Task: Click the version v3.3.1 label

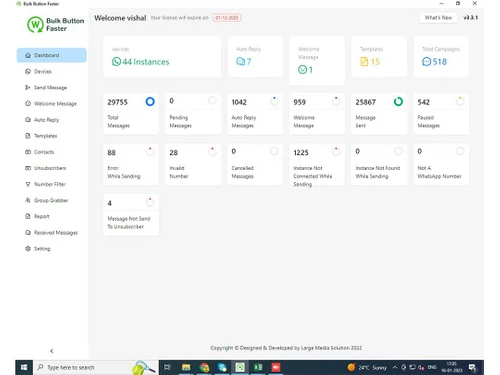Action: click(x=470, y=18)
